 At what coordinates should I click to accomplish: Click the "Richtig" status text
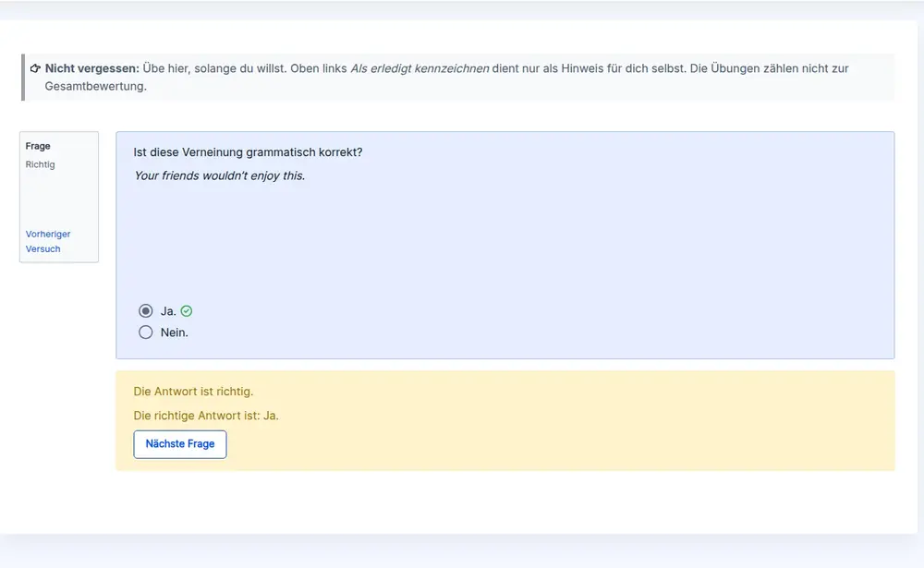(x=41, y=164)
